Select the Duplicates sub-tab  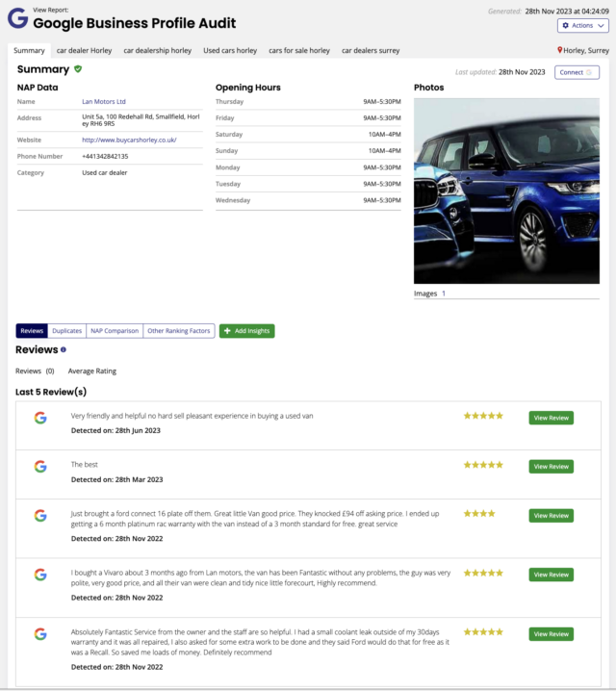pyautogui.click(x=67, y=331)
